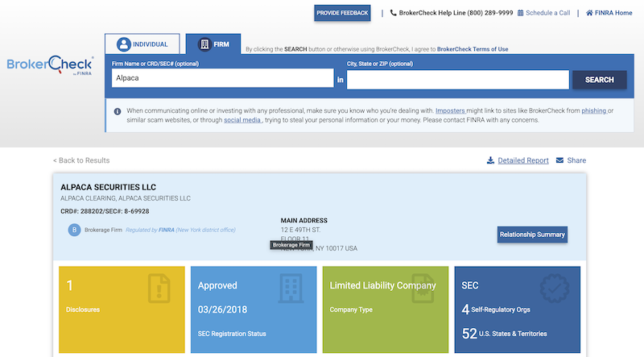This screenshot has height=357, width=644.
Task: Open the SEC Self-Regulatory Orgs tile
Action: coord(517,309)
